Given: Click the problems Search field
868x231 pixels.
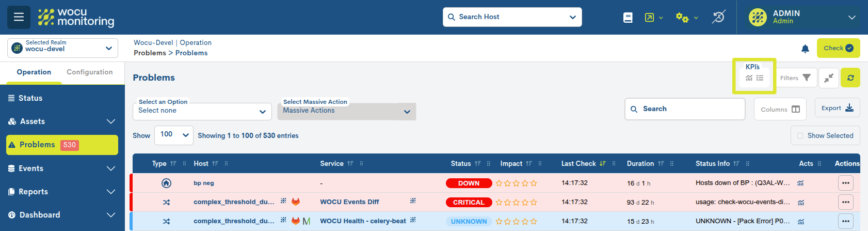Looking at the screenshot, I should pos(685,109).
